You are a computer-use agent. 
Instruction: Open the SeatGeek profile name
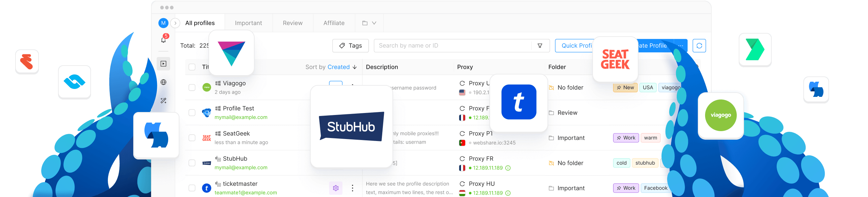[x=236, y=134]
